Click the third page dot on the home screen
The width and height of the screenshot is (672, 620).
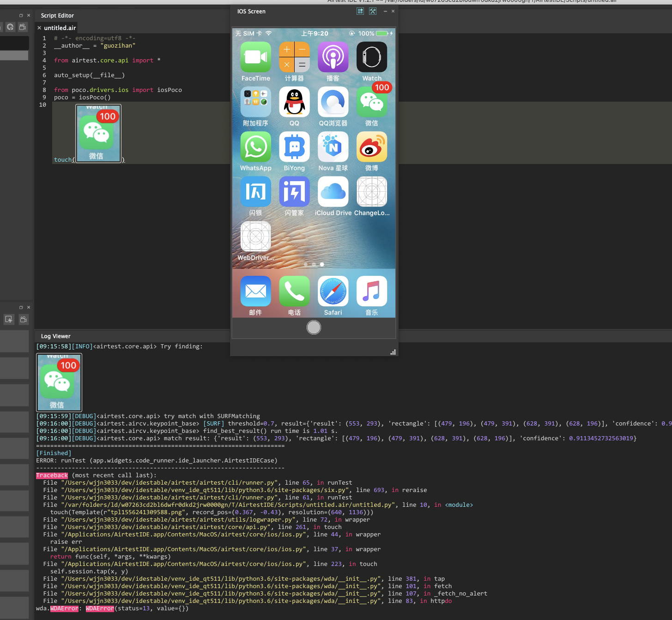322,264
